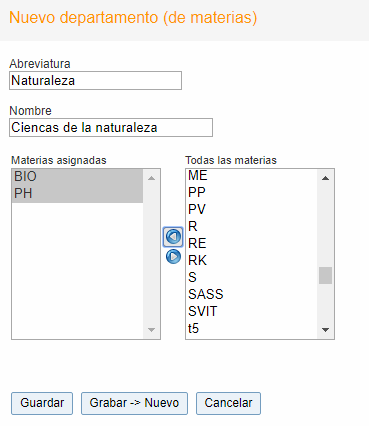Cancel the new department dialog
The width and height of the screenshot is (369, 426).
click(x=228, y=403)
